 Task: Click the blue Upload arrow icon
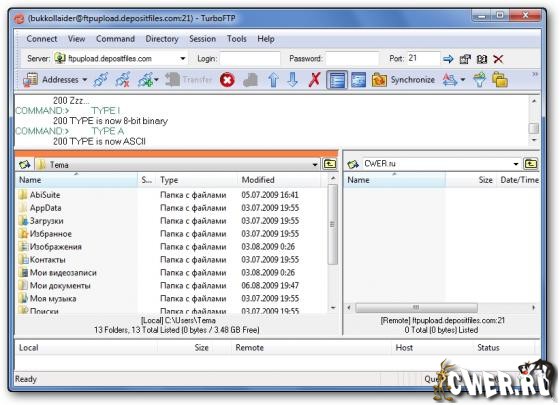[273, 80]
